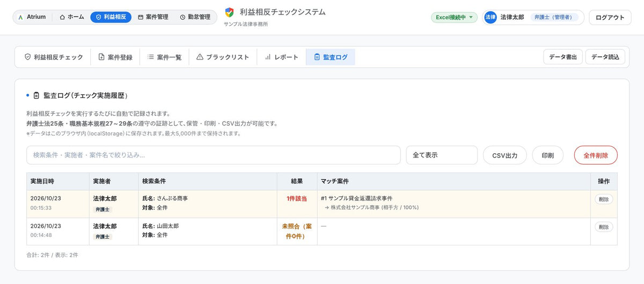Open the Excel接続中 status dropdown
644x284 pixels.
pos(454,17)
